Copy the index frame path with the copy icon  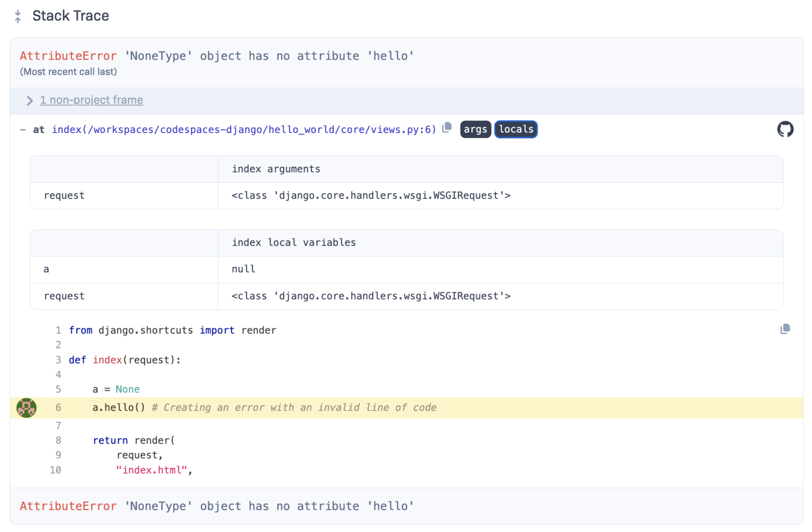click(447, 128)
